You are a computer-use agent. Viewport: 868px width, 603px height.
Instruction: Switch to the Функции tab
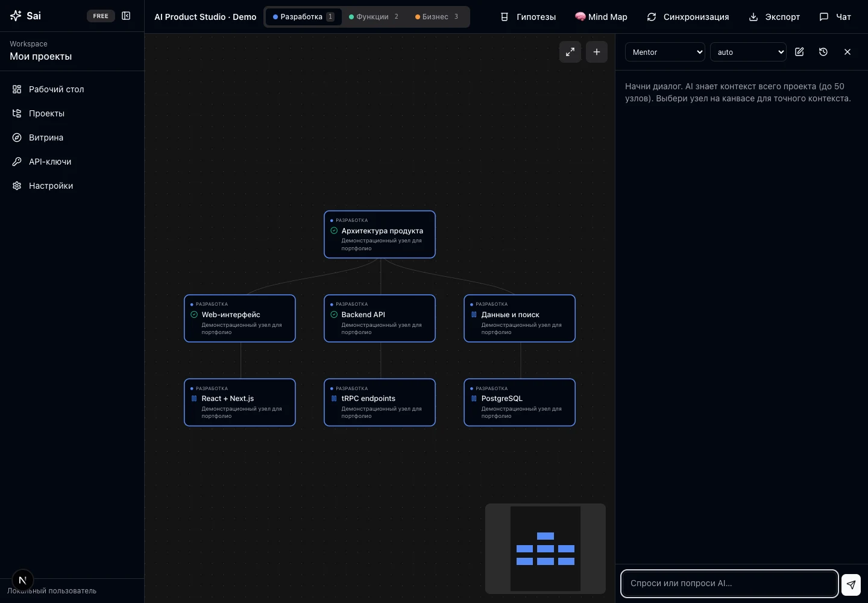coord(374,17)
